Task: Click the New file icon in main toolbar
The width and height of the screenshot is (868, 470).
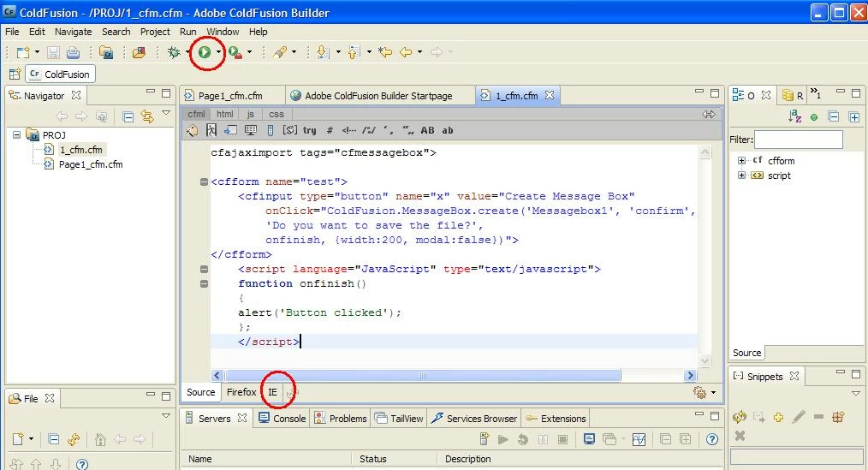Action: [23, 52]
